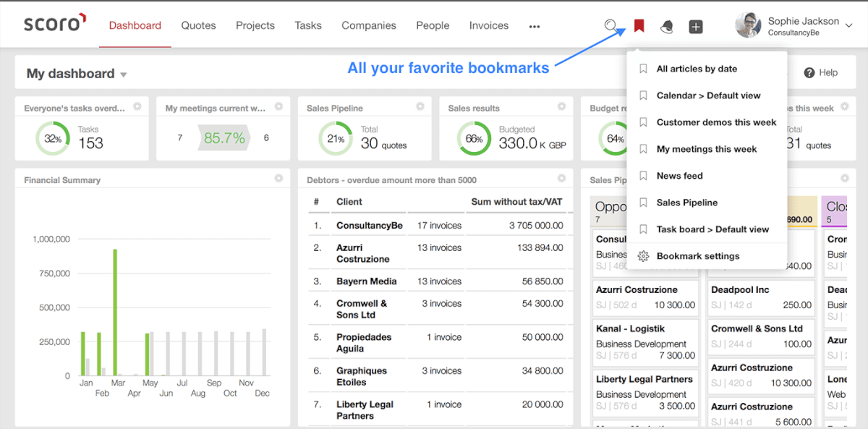Select My meetings this week bookmark

[x=707, y=149]
